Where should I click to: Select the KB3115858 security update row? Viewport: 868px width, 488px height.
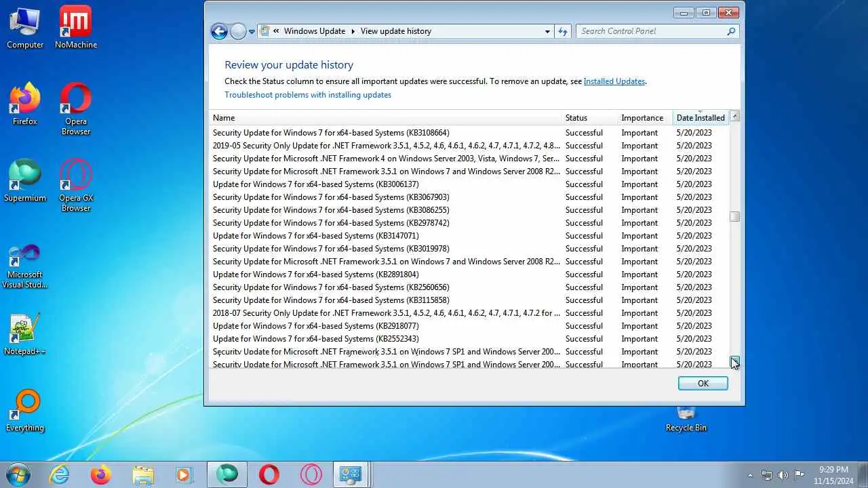pos(469,300)
